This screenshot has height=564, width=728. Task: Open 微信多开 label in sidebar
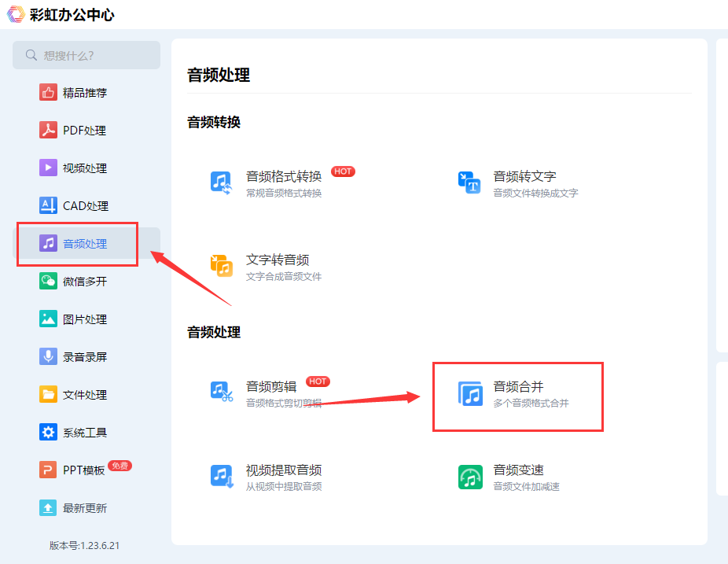85,282
